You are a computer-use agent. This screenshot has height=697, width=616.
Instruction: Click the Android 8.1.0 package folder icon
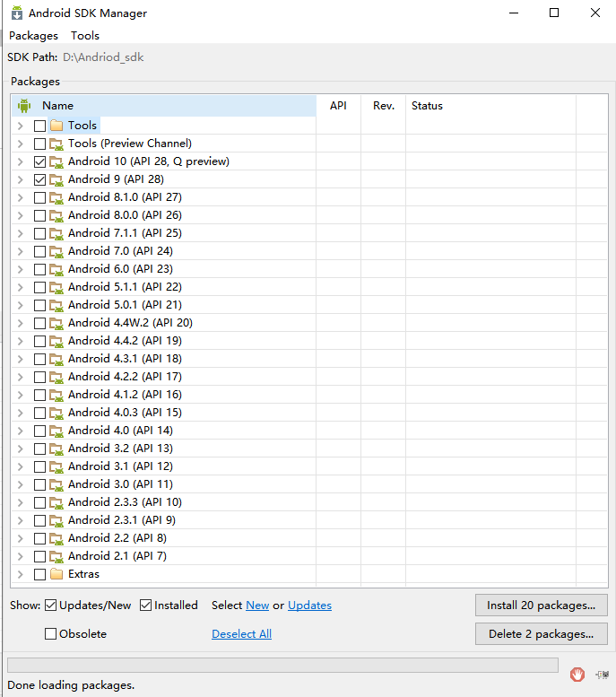tap(56, 198)
